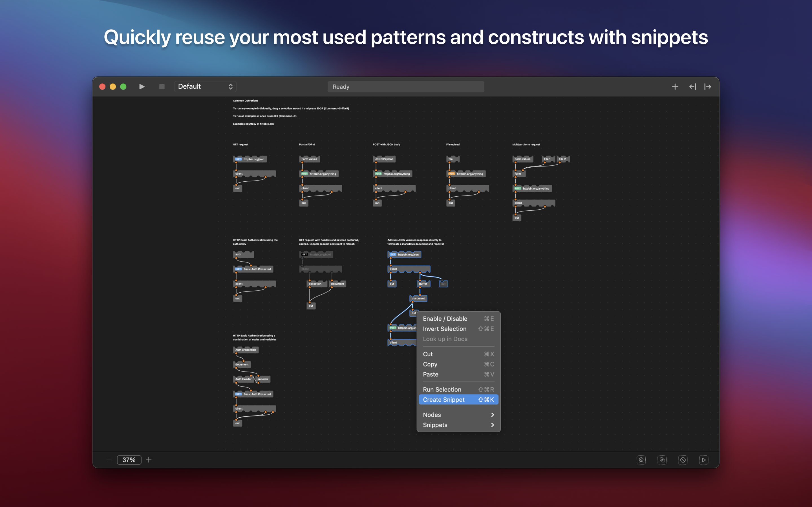Click the collapse-right panel arrow icon
The width and height of the screenshot is (812, 507).
pyautogui.click(x=708, y=87)
